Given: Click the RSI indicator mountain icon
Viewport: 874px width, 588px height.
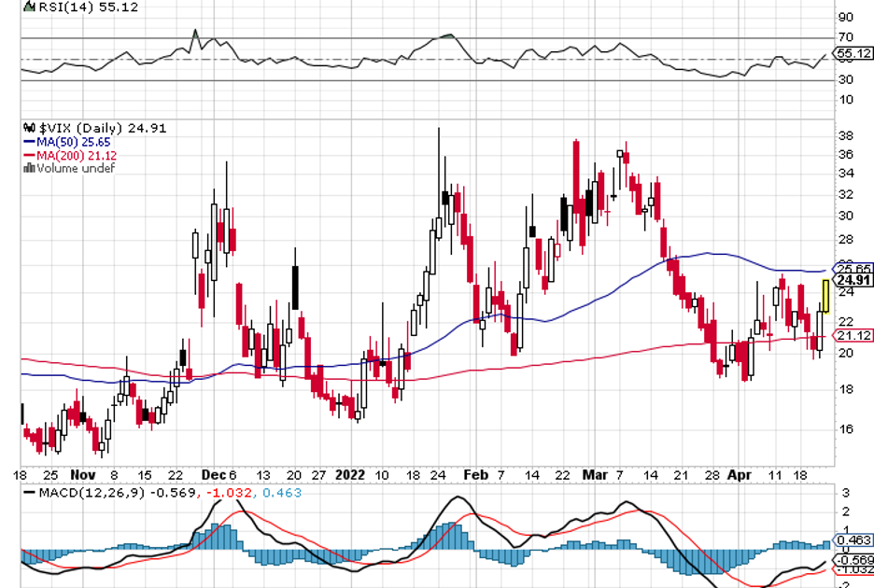Looking at the screenshot, I should pyautogui.click(x=28, y=7).
